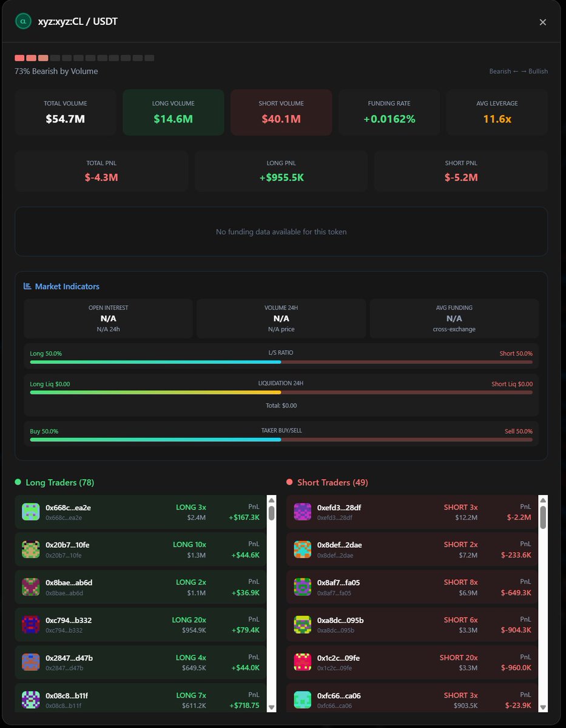Click the 'SHORT 20x' label
566x728 pixels.
[x=459, y=658]
